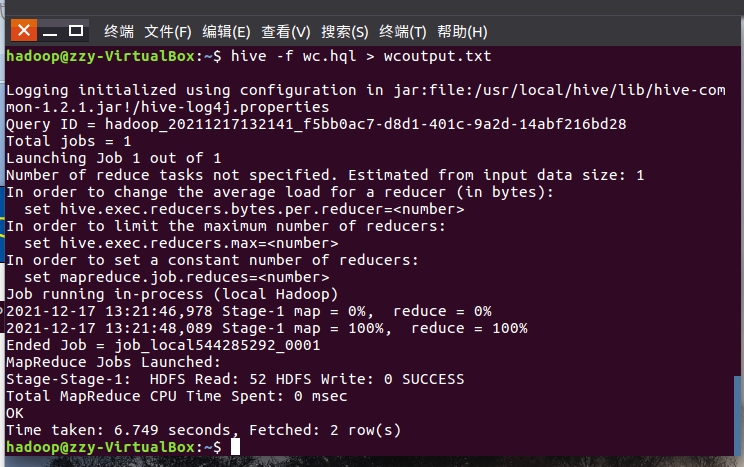Click the wcoutput.txt text in the command
Viewport: 744px width, 467px height.
point(437,56)
